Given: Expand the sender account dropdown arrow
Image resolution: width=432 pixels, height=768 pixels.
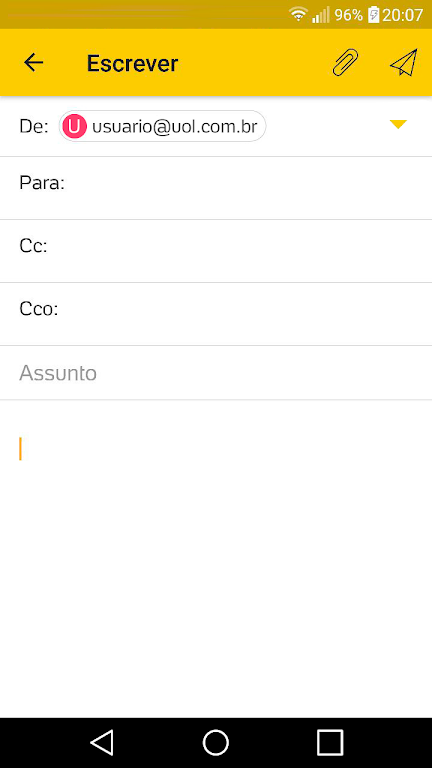Looking at the screenshot, I should click(x=398, y=125).
